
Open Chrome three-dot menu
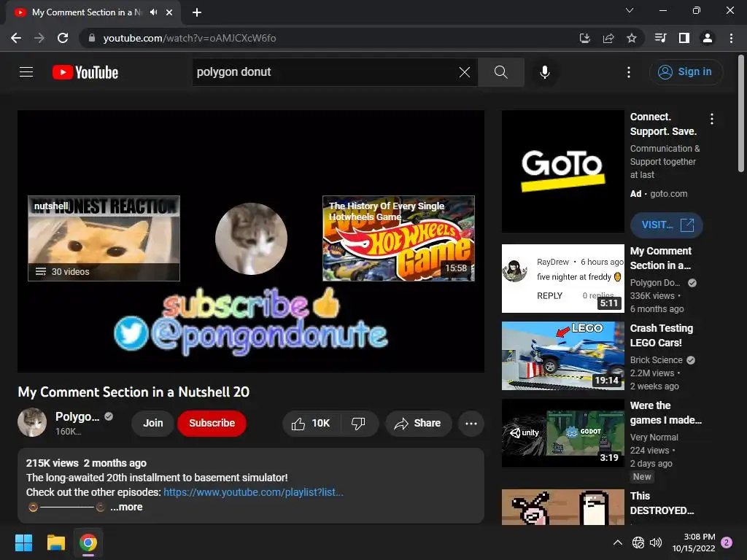(x=731, y=38)
